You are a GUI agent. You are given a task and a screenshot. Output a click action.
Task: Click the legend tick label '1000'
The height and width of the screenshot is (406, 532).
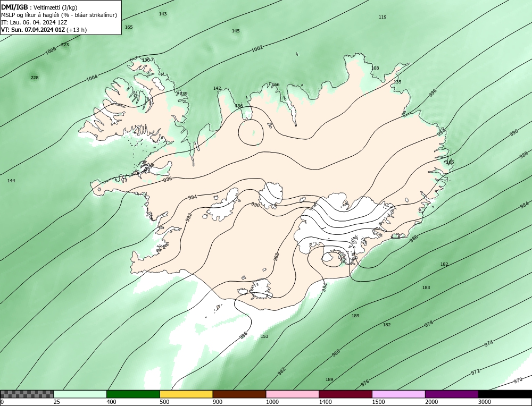coord(272,402)
